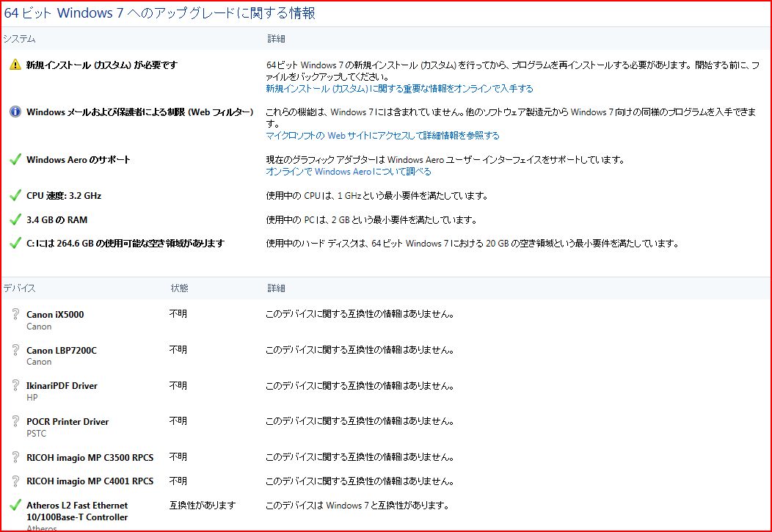This screenshot has height=532, width=772.
Task: Click the システム column header
Action: (x=19, y=38)
